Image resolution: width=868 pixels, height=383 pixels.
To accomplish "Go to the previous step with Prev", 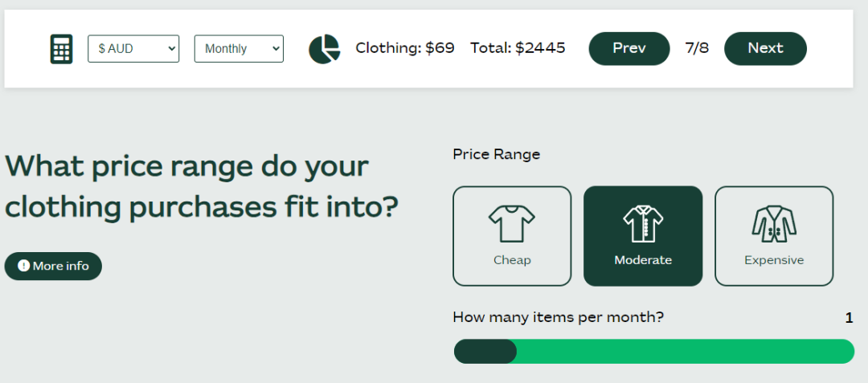I will click(x=628, y=49).
